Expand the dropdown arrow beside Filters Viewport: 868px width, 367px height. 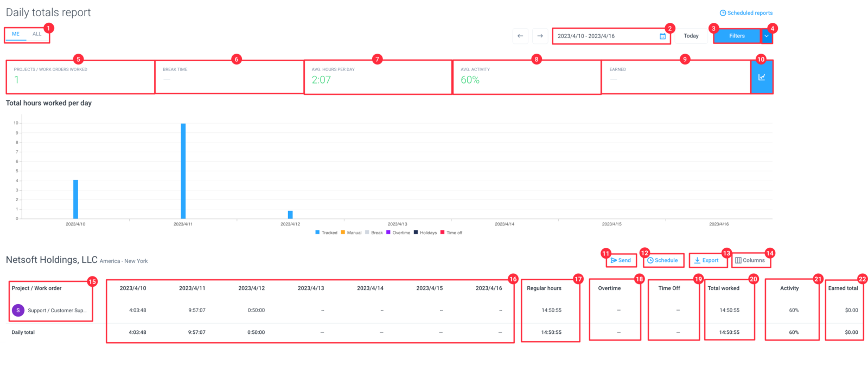[x=767, y=36]
